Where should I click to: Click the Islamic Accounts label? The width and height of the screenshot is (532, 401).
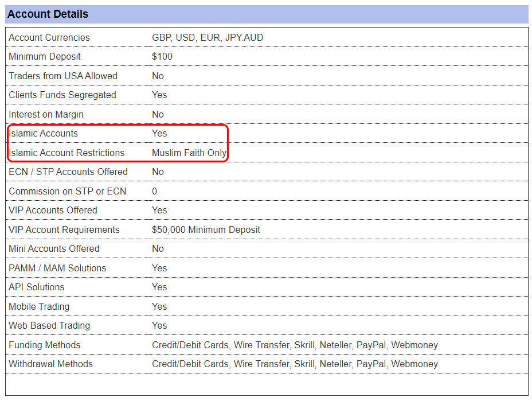pyautogui.click(x=44, y=134)
